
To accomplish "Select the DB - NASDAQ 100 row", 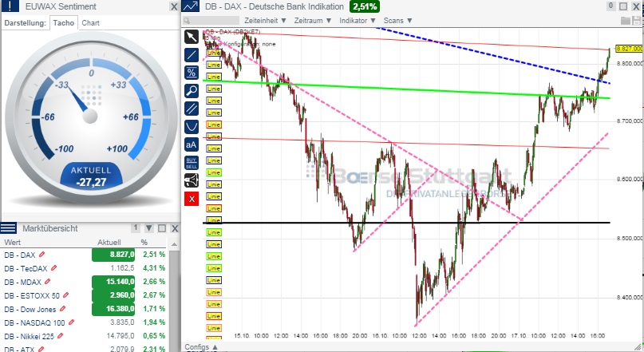I will tap(85, 322).
